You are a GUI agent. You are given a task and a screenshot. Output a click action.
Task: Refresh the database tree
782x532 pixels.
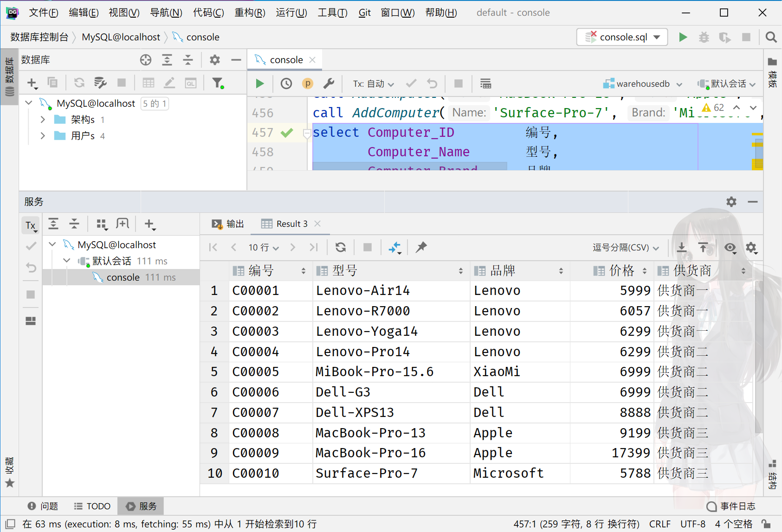coord(79,83)
